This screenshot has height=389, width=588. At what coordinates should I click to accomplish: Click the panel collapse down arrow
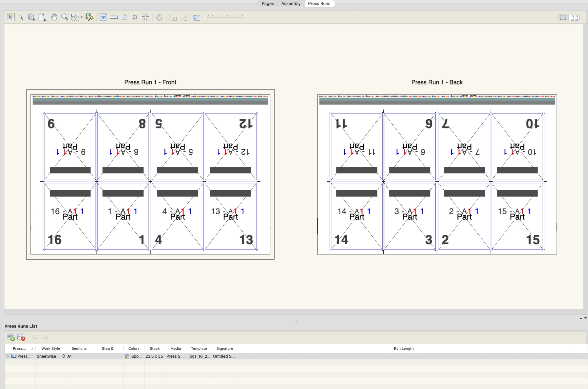(x=585, y=318)
